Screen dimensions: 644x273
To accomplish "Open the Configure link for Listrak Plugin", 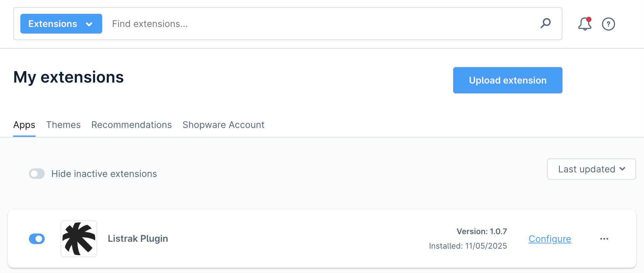I will [550, 239].
